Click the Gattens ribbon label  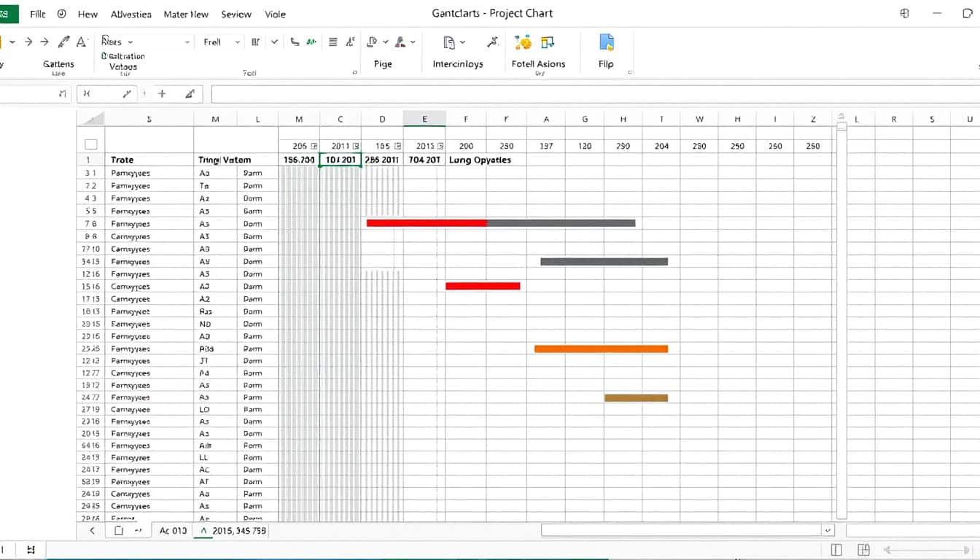(x=58, y=64)
